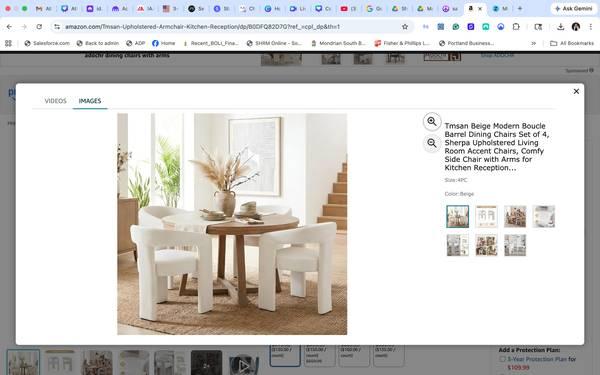Click the Ask Gemini button
Image resolution: width=600 pixels, height=375 pixels.
[x=573, y=8]
